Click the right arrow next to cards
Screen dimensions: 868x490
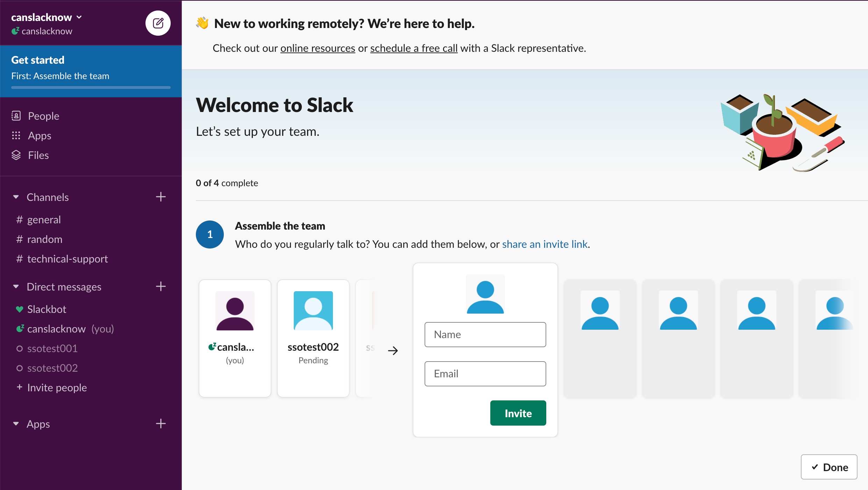[393, 350]
